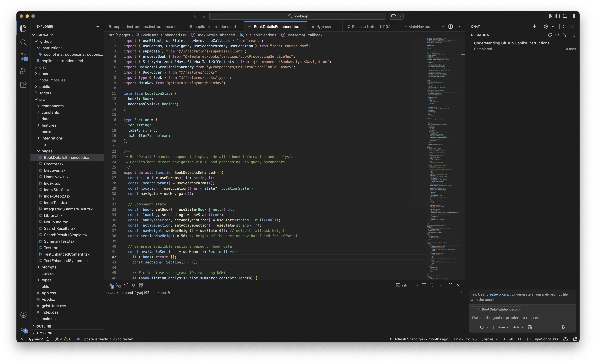Image resolution: width=596 pixels, height=364 pixels.
Task: Expand the OUTLINE section
Action: pyautogui.click(x=44, y=326)
